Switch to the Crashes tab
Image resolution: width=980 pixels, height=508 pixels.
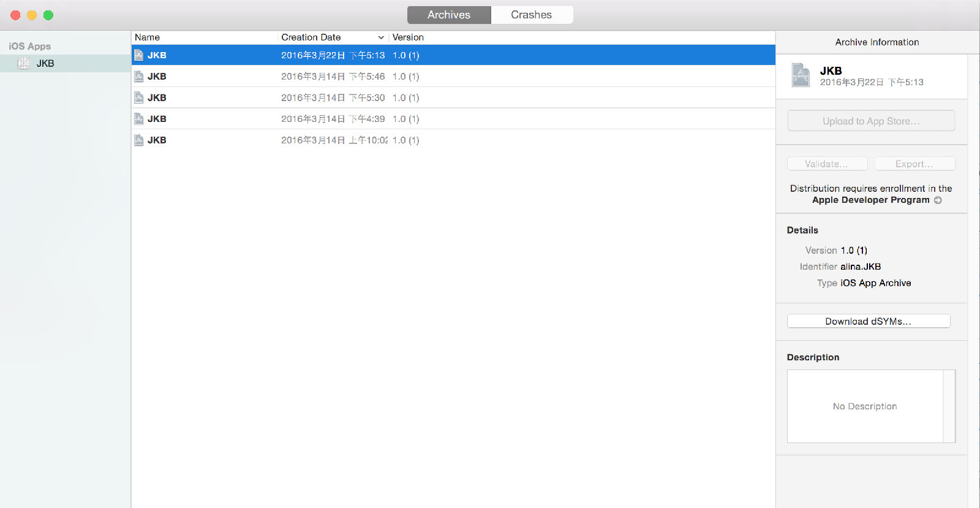532,15
